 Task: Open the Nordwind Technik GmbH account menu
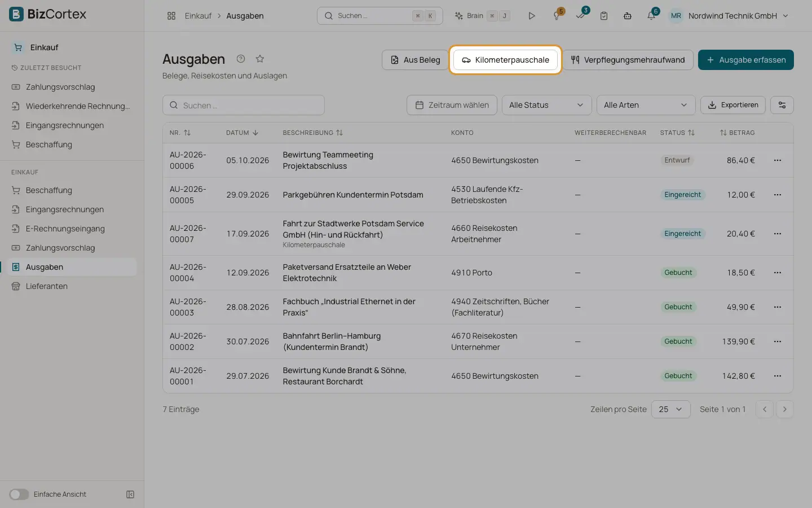click(x=729, y=16)
